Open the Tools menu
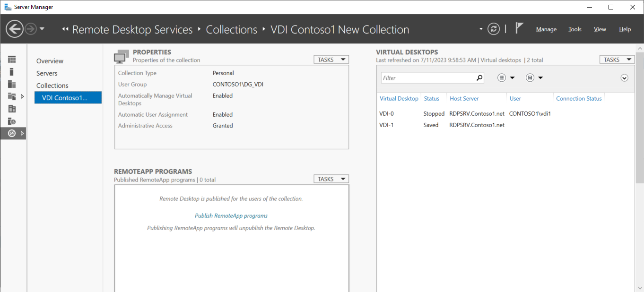The image size is (644, 292). point(575,29)
